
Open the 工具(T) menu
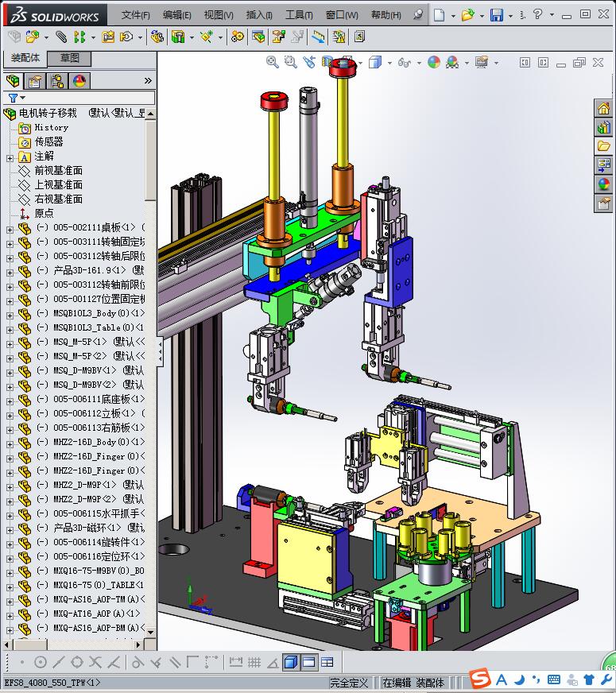coord(299,15)
